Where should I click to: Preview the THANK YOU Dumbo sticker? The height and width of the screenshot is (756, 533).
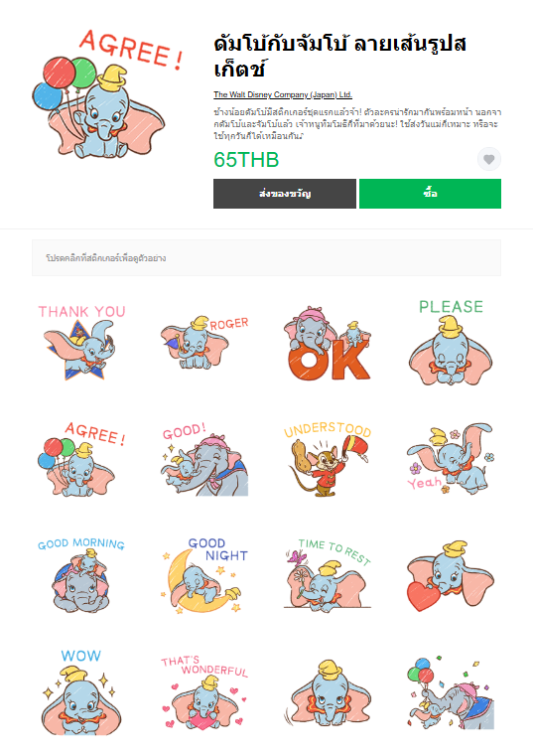[82, 342]
